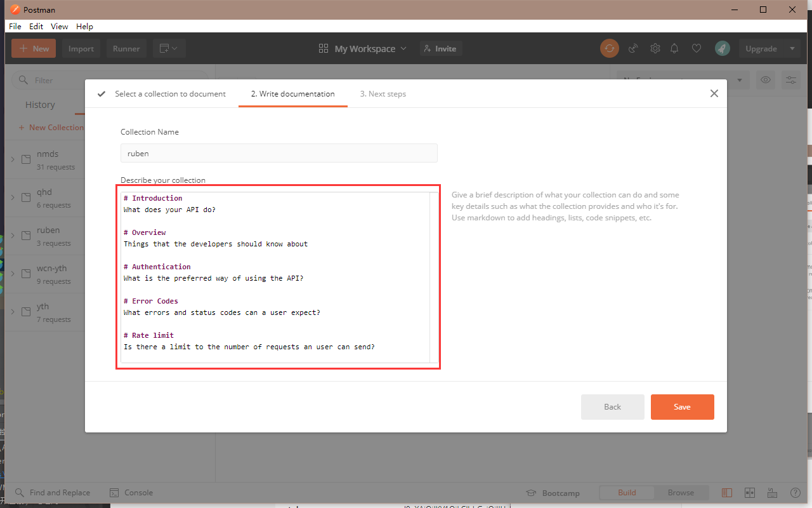
Task: Click the magnifier icon in Filter box
Action: point(23,80)
